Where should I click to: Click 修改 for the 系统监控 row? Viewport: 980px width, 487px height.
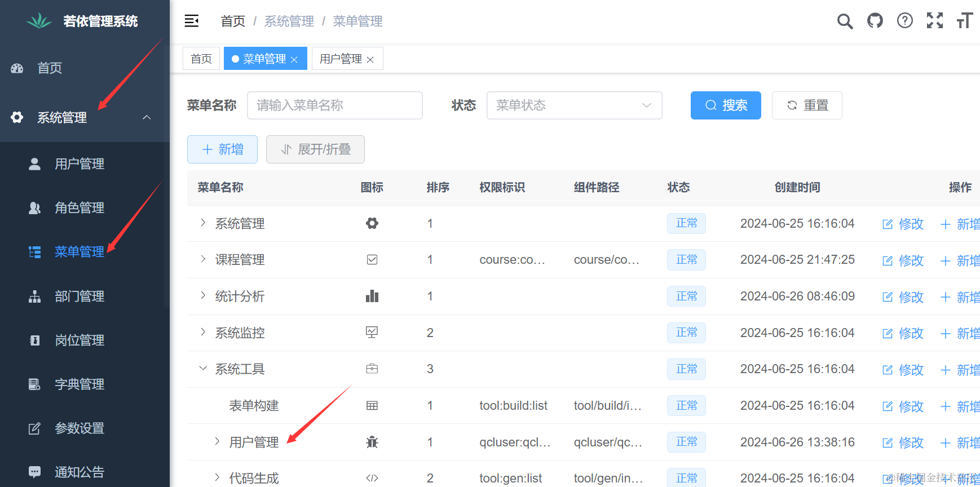tap(903, 333)
